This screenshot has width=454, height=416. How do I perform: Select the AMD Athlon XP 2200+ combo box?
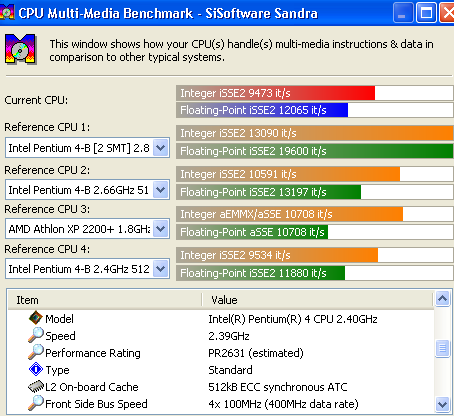pyautogui.click(x=87, y=229)
